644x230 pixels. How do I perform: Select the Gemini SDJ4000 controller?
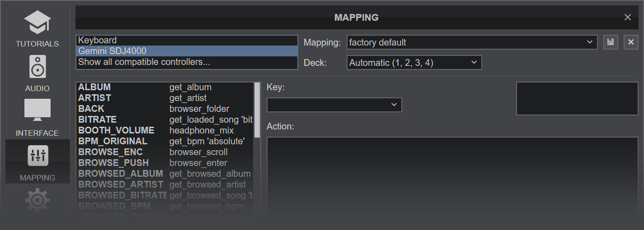coord(186,51)
